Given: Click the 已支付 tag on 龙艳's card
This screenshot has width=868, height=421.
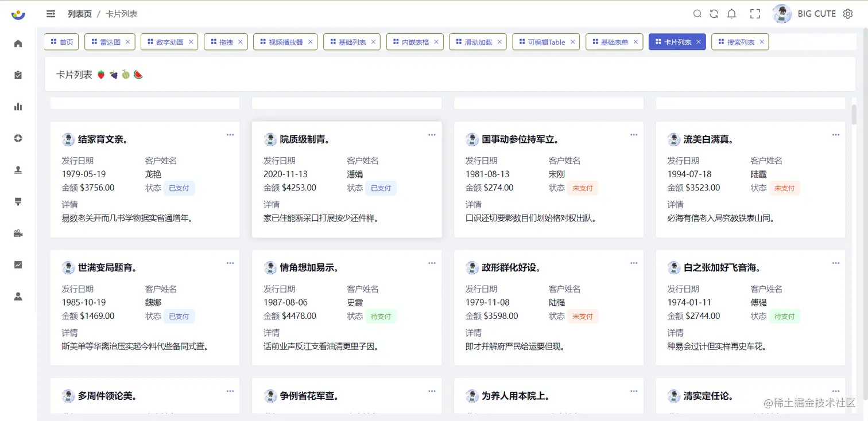Looking at the screenshot, I should [x=179, y=188].
